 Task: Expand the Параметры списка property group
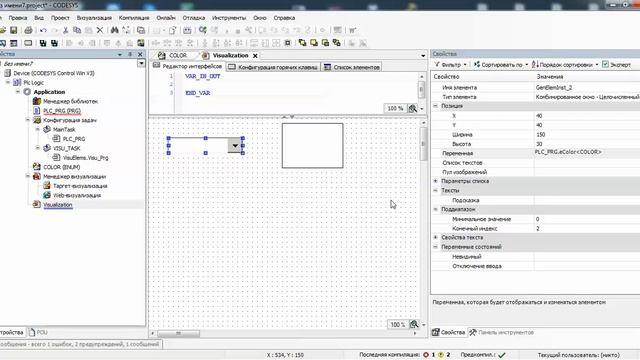click(x=436, y=181)
